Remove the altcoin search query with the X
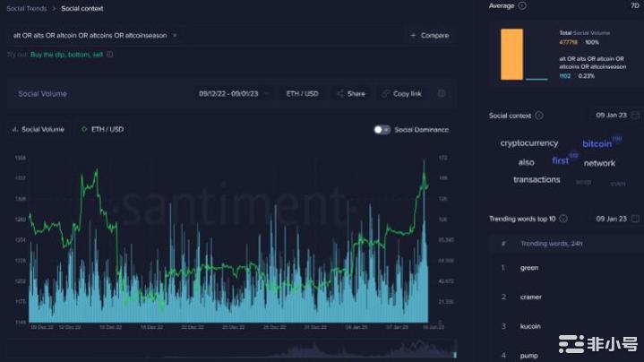 coord(175,35)
